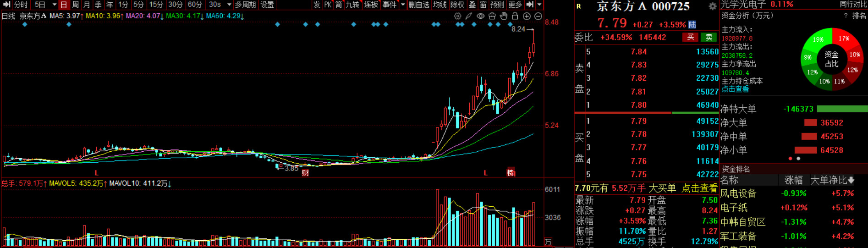Screen dimensions: 868x248
Task: Click the 万 unit toggle in the volume pane
Action: click(548, 242)
